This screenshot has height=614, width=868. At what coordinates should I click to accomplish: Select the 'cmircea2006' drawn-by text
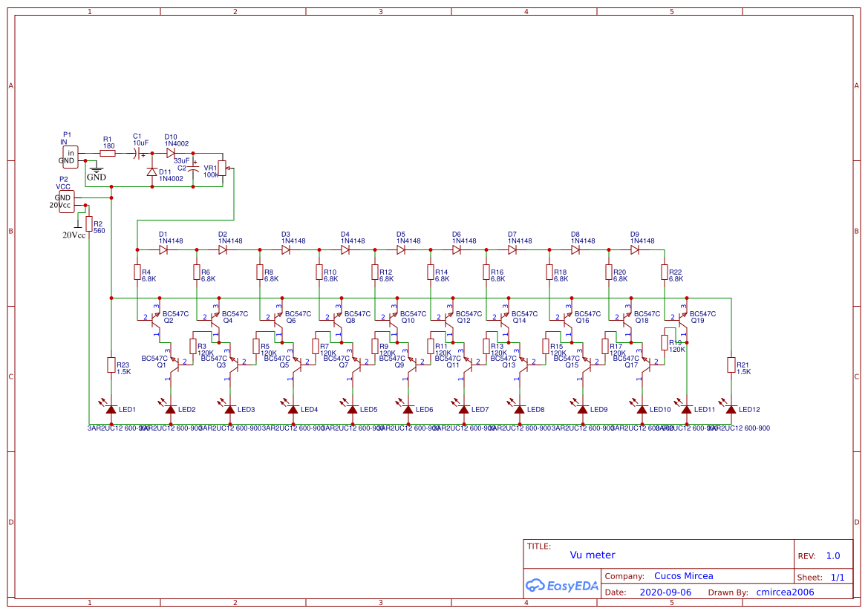click(785, 592)
